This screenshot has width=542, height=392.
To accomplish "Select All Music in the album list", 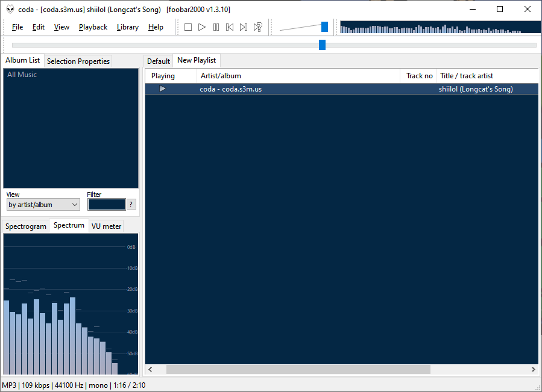I will [22, 74].
